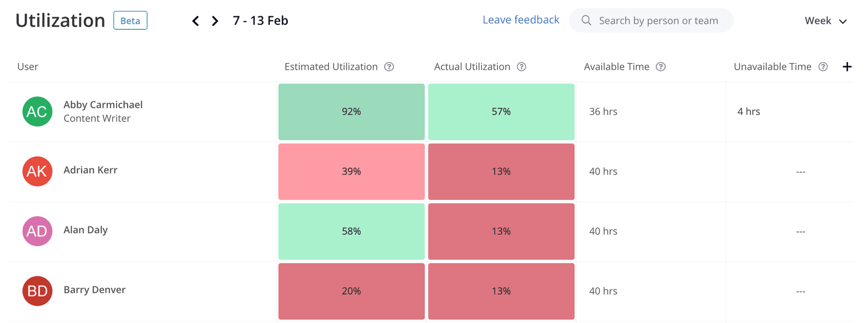This screenshot has width=868, height=323.
Task: Click the 7 - 13 Feb date range
Action: point(260,21)
